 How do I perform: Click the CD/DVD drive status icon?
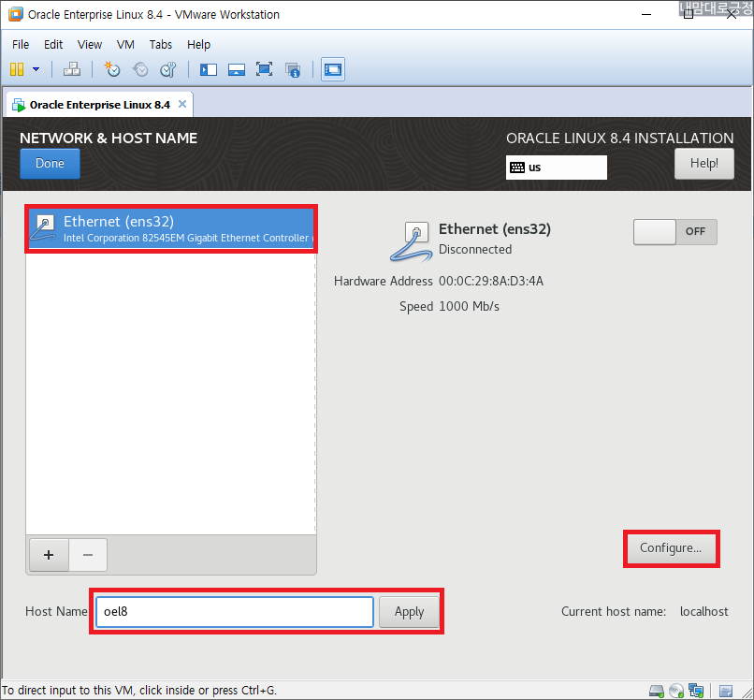[x=676, y=692]
